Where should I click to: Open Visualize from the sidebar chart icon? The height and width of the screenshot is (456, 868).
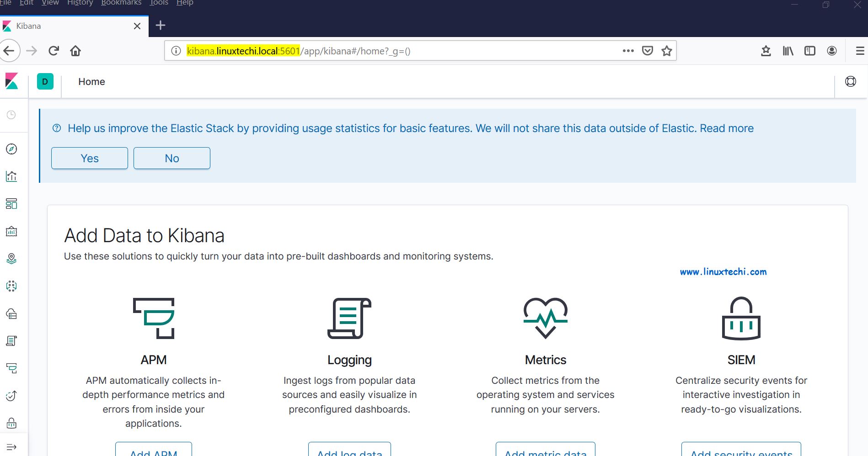tap(11, 176)
